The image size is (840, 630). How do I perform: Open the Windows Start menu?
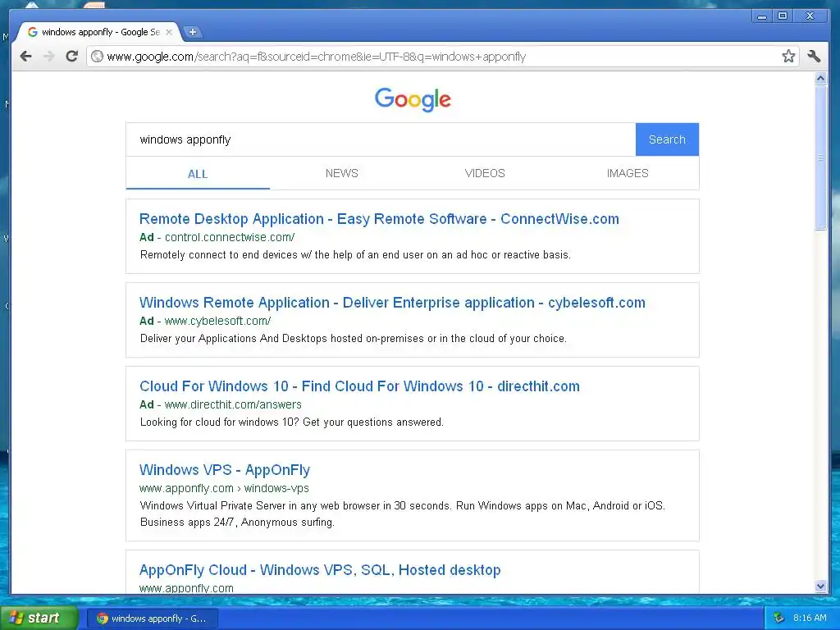tap(38, 618)
